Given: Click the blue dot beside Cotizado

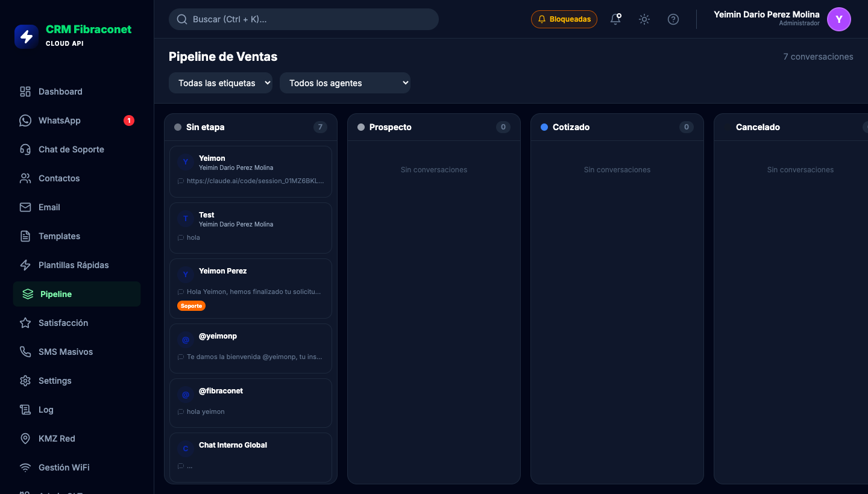Looking at the screenshot, I should click(x=544, y=127).
